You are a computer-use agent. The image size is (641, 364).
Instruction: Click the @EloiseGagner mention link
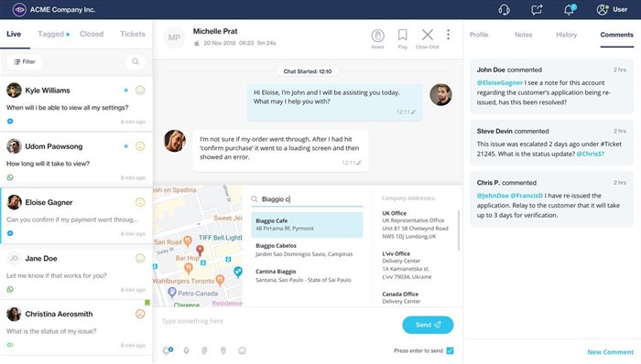point(500,83)
